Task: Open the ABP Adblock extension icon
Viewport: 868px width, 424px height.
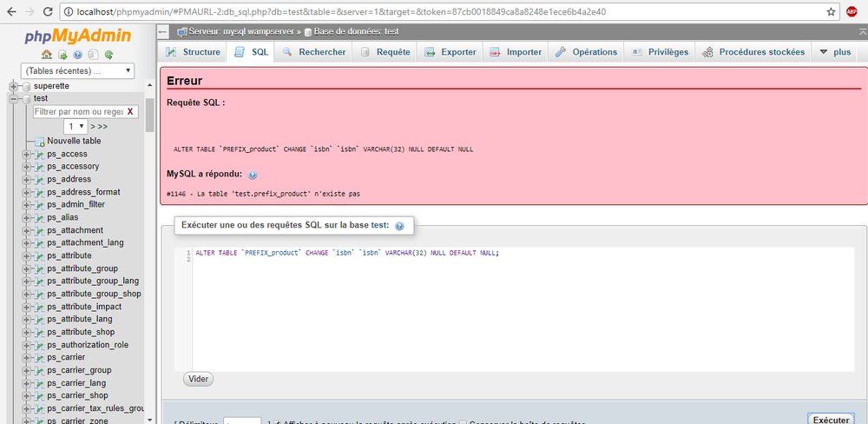Action: pos(852,11)
